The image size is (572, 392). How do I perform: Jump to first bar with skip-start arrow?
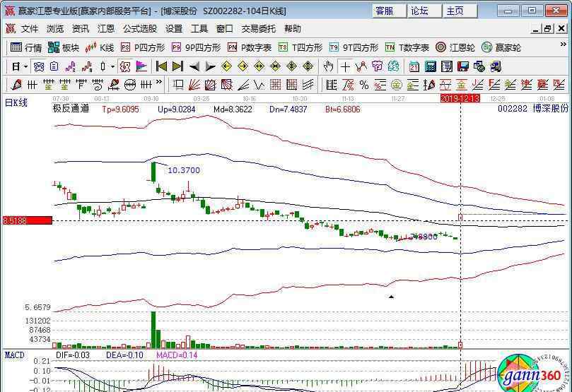coord(161,66)
